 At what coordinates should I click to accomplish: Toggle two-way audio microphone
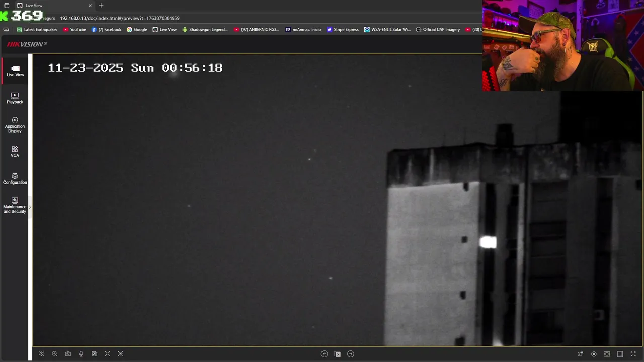(81, 354)
